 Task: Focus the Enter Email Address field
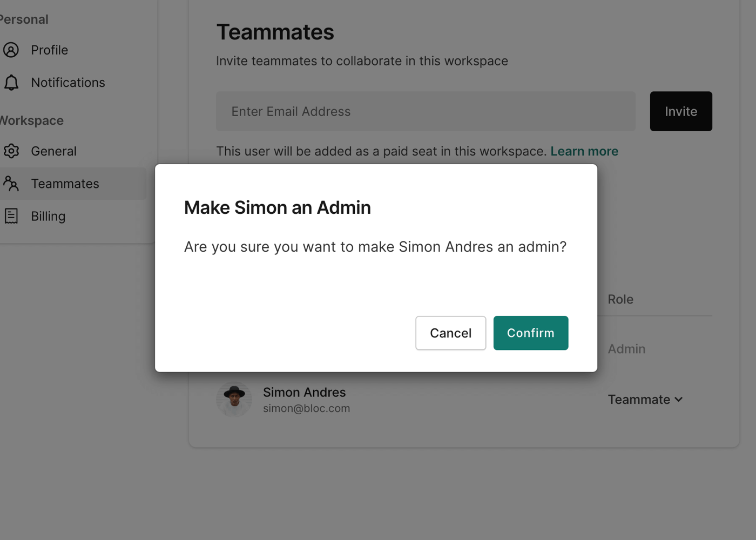426,111
